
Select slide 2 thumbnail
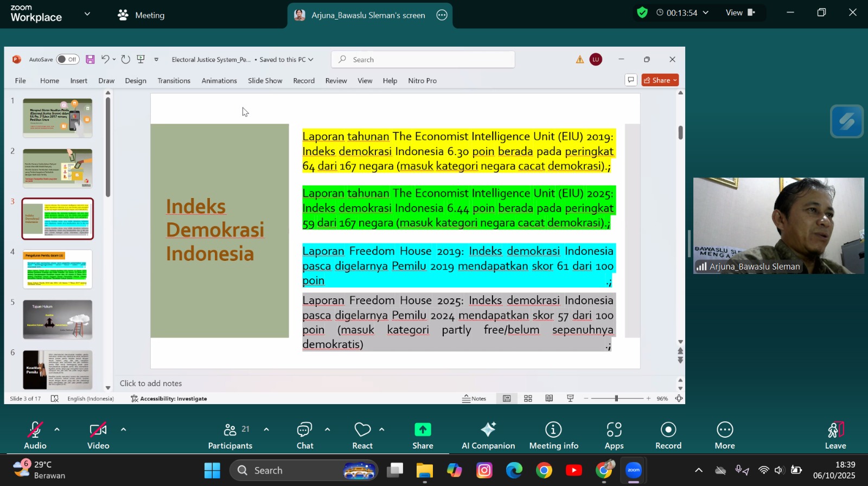[x=58, y=168]
